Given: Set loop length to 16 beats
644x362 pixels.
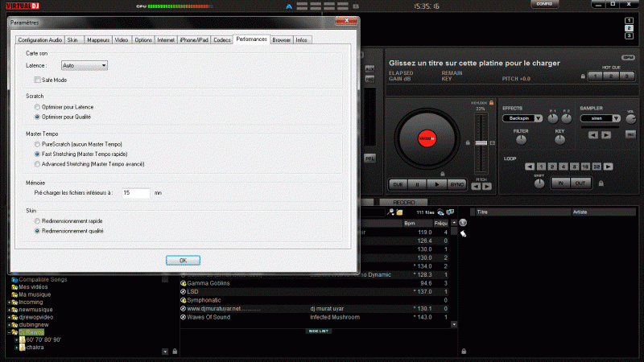Looking at the screenshot, I should (x=586, y=167).
